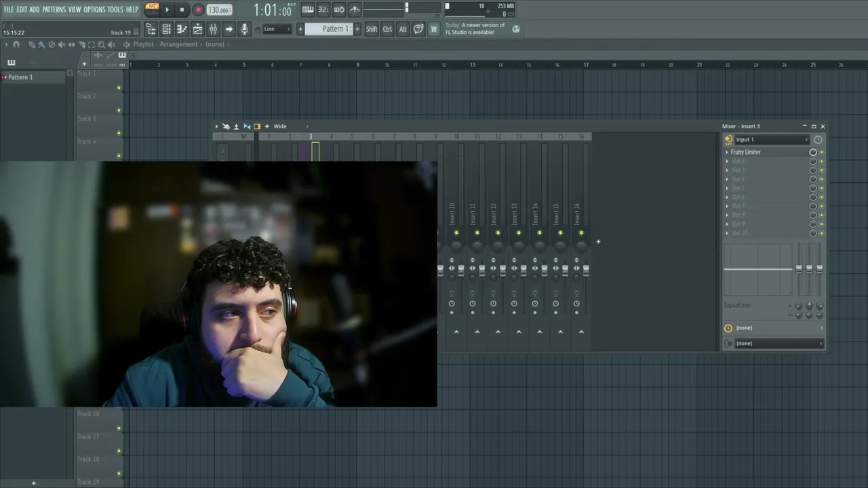This screenshot has width=868, height=488.
Task: Select the playlist Draw pencil tool
Action: point(32,45)
